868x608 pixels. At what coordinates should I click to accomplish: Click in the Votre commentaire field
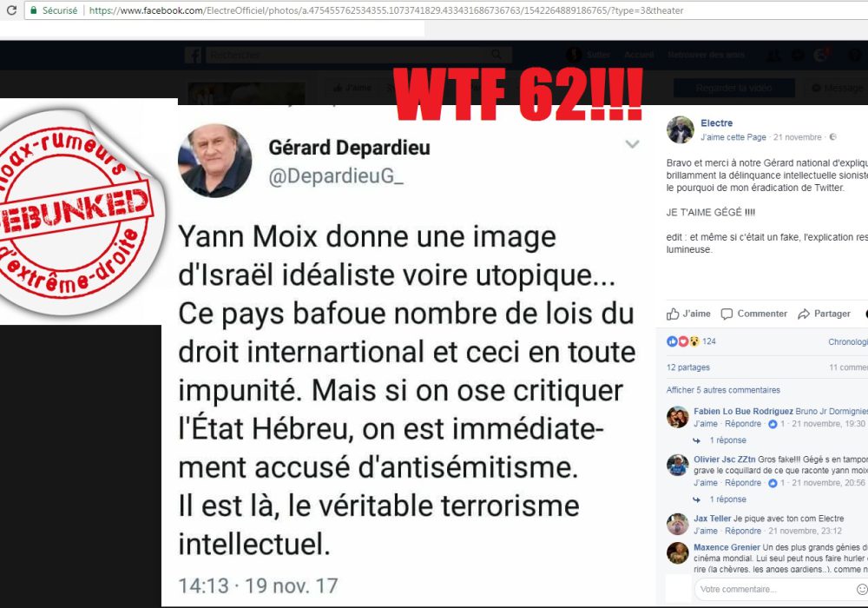coord(775,589)
